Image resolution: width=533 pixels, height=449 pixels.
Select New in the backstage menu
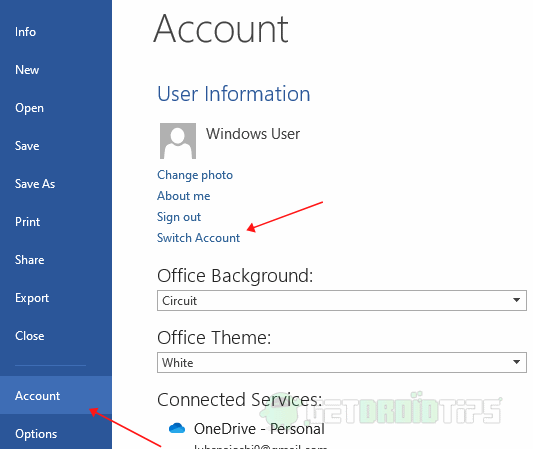(x=27, y=70)
